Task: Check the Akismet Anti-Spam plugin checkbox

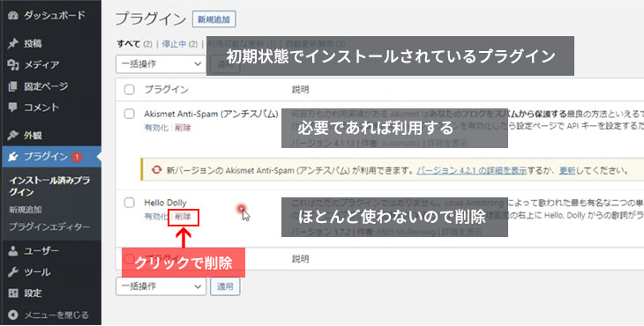Action: click(130, 114)
